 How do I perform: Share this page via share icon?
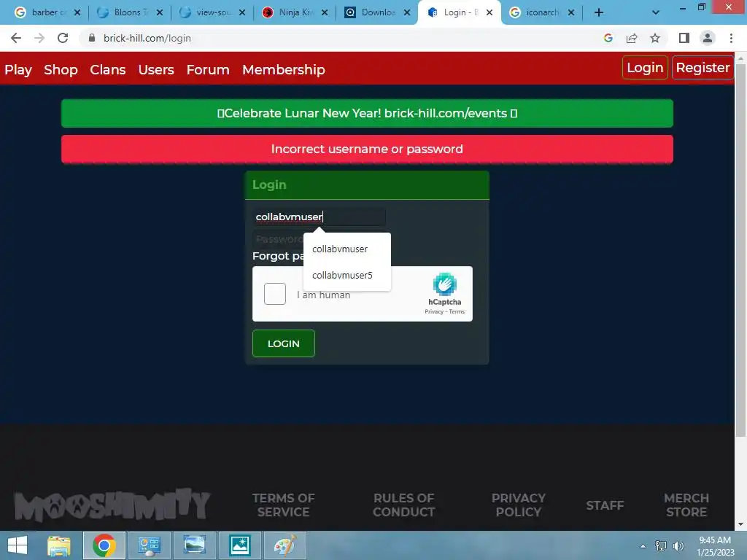pyautogui.click(x=632, y=38)
